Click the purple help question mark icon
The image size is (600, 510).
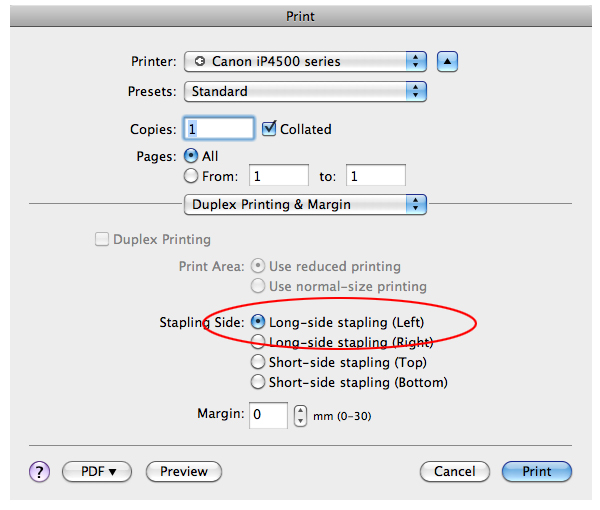click(39, 471)
